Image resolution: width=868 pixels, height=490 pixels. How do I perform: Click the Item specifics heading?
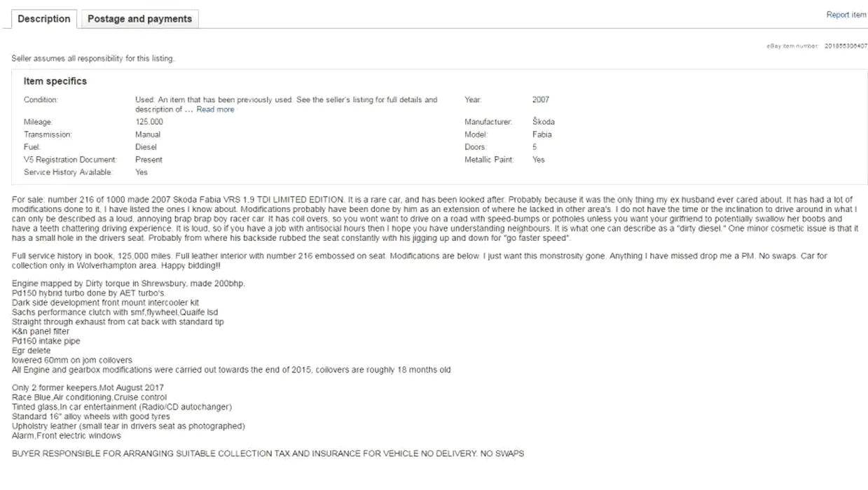pos(55,81)
